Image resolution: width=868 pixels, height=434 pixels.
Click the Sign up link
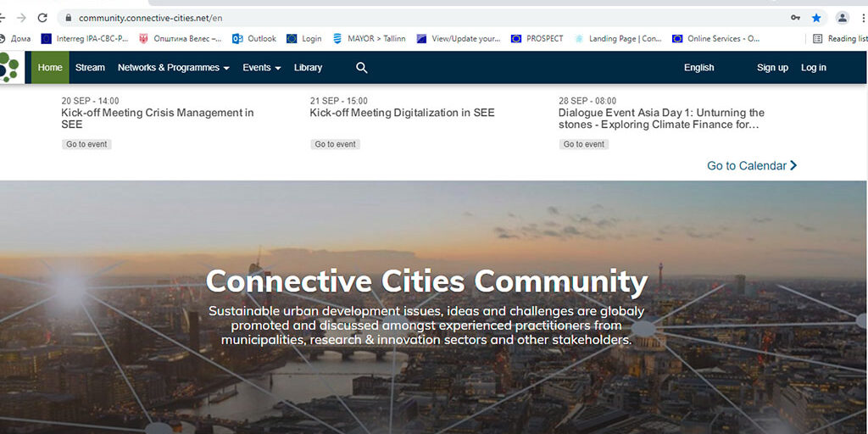click(x=771, y=68)
